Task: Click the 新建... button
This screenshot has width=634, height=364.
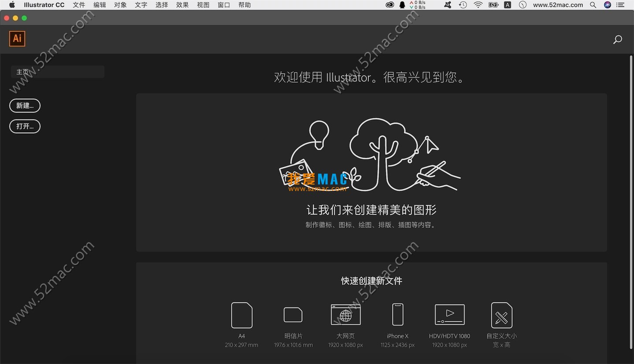Action: [x=25, y=106]
